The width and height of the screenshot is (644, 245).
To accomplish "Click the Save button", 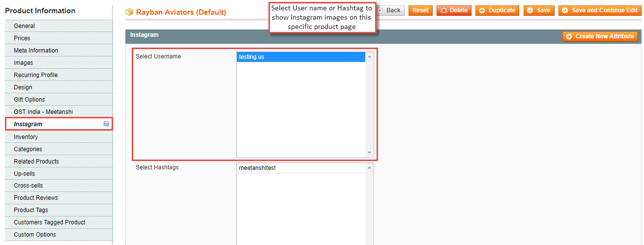I will (539, 10).
